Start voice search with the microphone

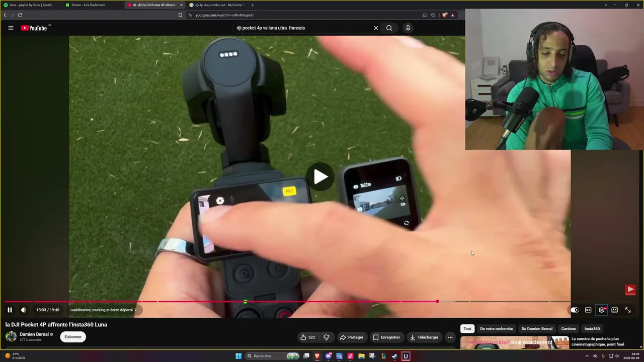click(x=408, y=28)
